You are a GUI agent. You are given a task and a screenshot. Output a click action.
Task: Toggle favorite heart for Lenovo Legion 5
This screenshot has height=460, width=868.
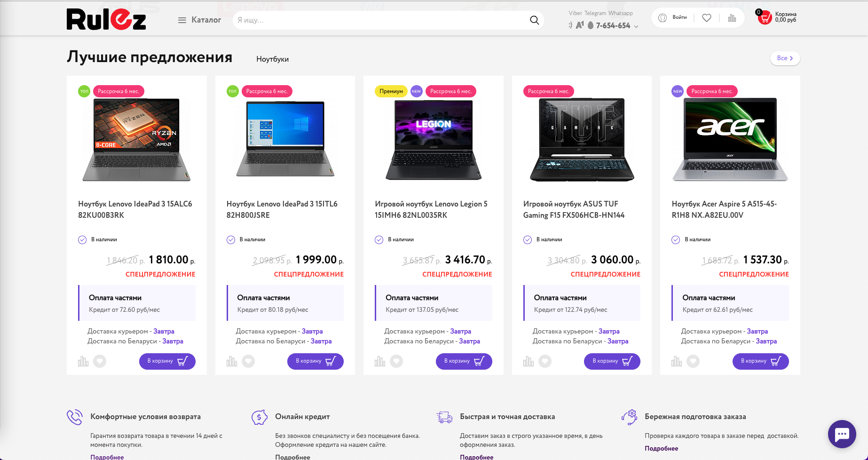pos(396,361)
